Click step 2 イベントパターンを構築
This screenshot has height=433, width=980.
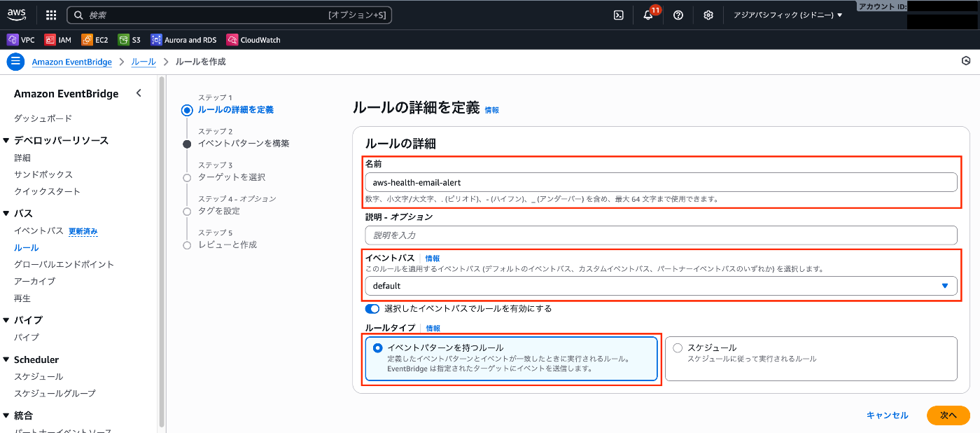pos(244,144)
